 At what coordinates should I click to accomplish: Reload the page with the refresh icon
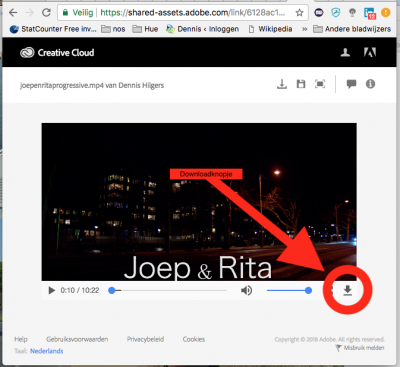point(46,13)
